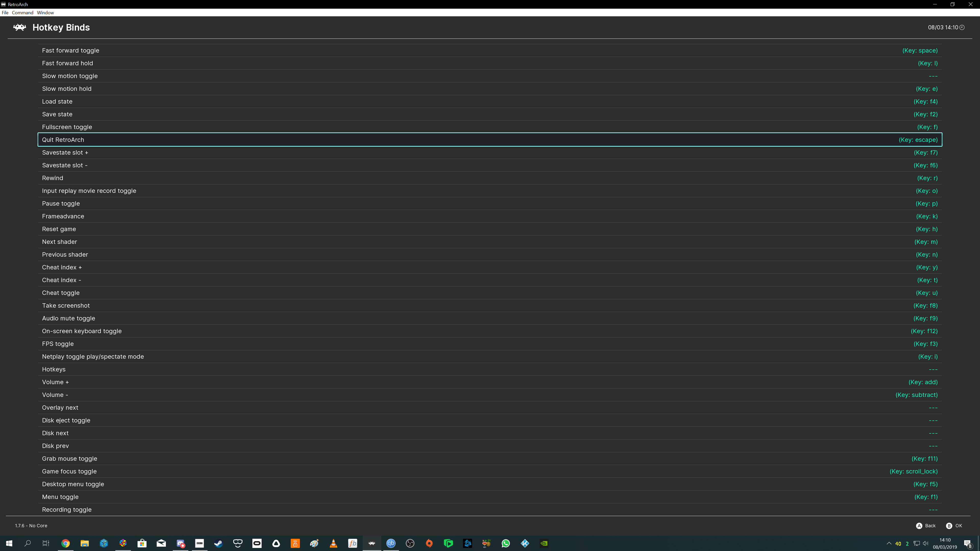Select the Disk prev row
Screen dimensions: 980x551
coord(490,446)
